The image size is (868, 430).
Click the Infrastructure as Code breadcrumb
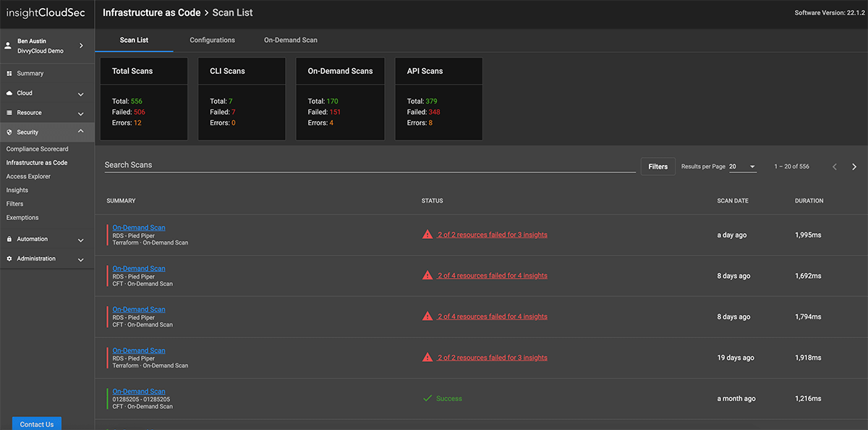coord(152,13)
